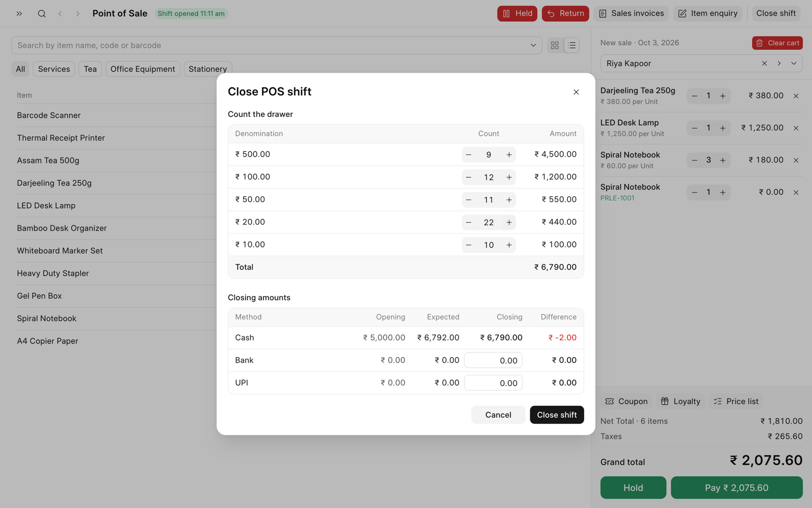Increase count of ₹ 20.00 notes

click(509, 223)
